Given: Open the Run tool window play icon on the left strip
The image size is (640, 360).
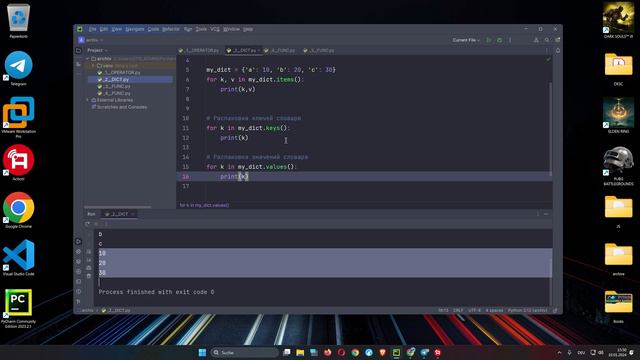Looking at the screenshot, I should pos(78,242).
